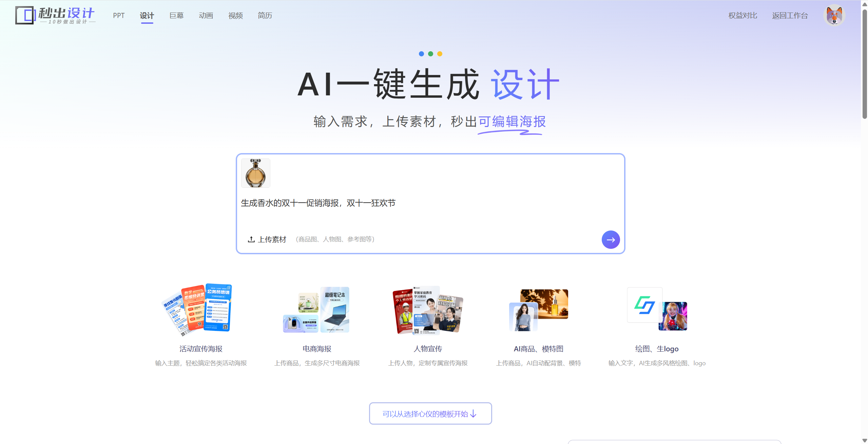Open the user avatar in the top right
Screen dimensions: 868x444
[834, 15]
